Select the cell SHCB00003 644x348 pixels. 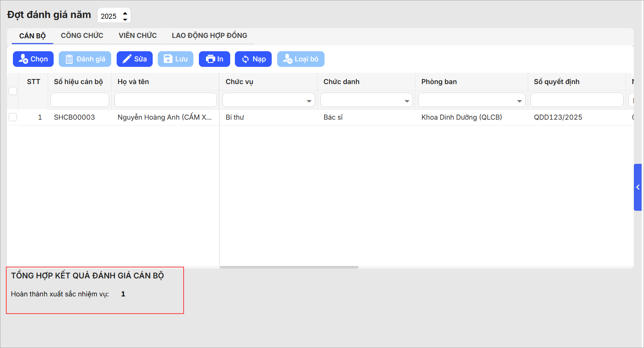click(x=74, y=117)
